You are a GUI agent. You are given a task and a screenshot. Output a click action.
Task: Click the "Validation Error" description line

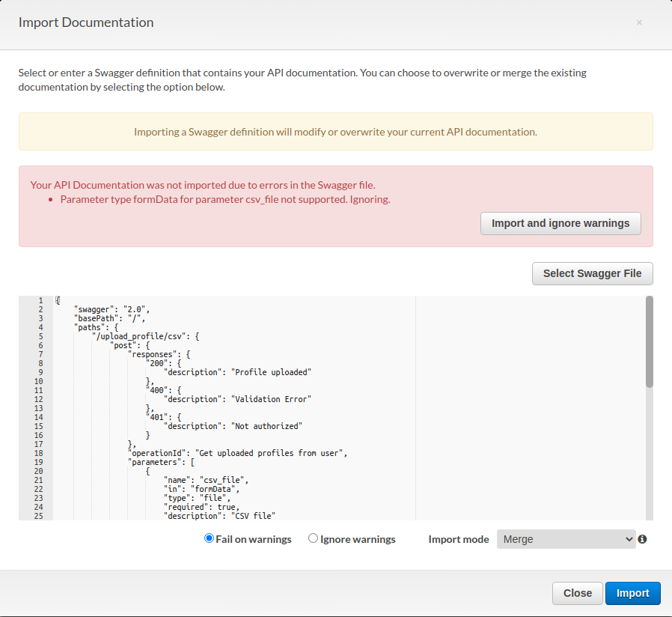tap(237, 399)
